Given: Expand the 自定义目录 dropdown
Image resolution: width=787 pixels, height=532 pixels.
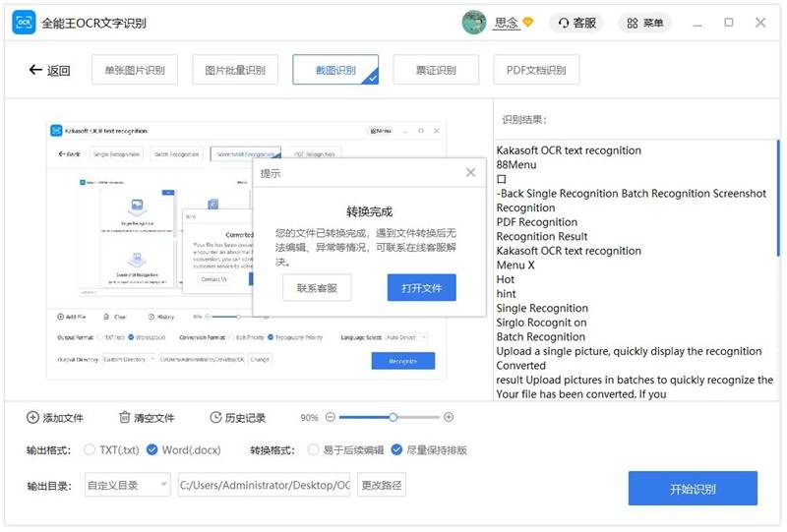Looking at the screenshot, I should point(128,485).
